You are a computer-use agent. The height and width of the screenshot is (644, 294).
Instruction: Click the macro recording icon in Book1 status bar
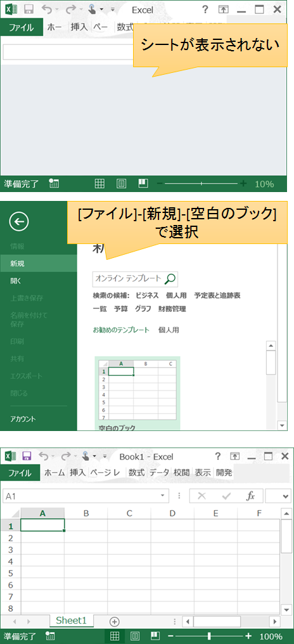pos(51,636)
